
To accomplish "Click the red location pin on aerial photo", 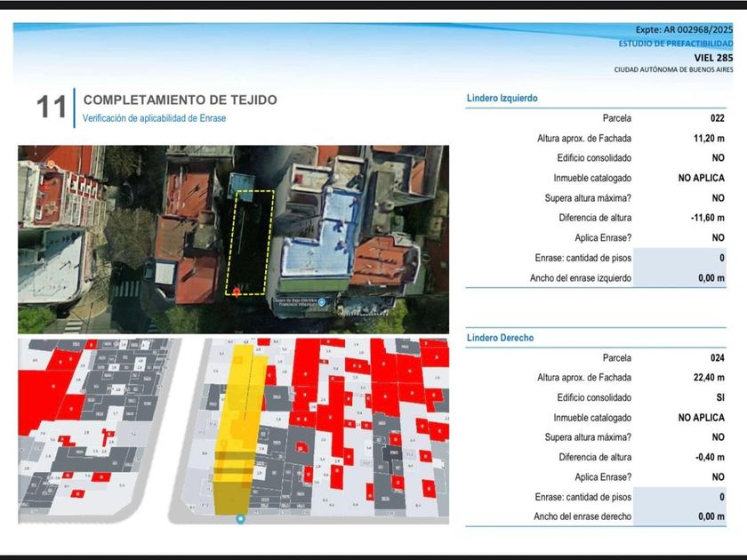I will [x=237, y=291].
